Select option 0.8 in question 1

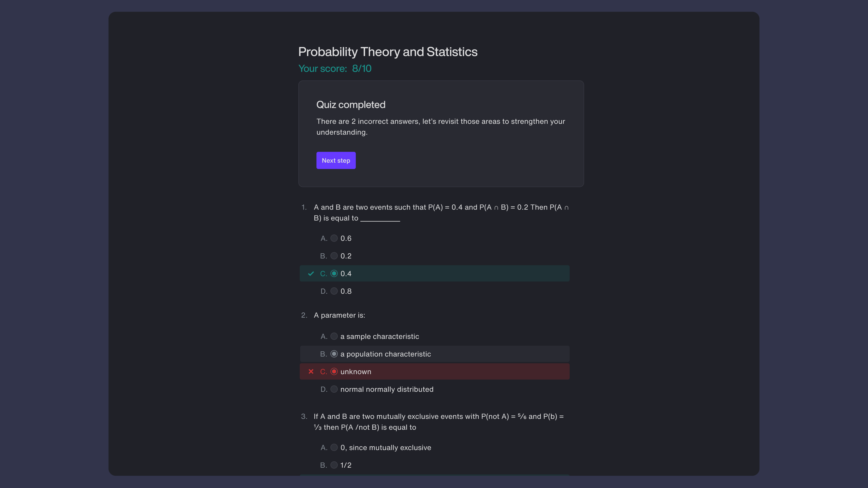click(x=334, y=291)
